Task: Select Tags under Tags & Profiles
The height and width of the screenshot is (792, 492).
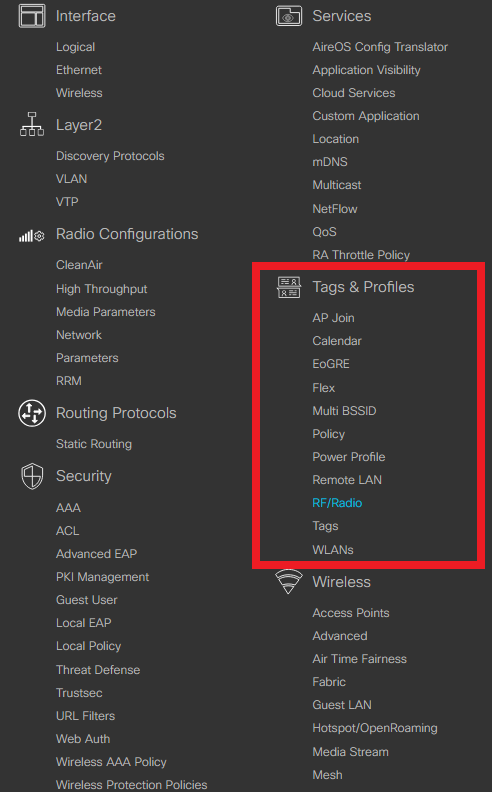Action: [325, 526]
